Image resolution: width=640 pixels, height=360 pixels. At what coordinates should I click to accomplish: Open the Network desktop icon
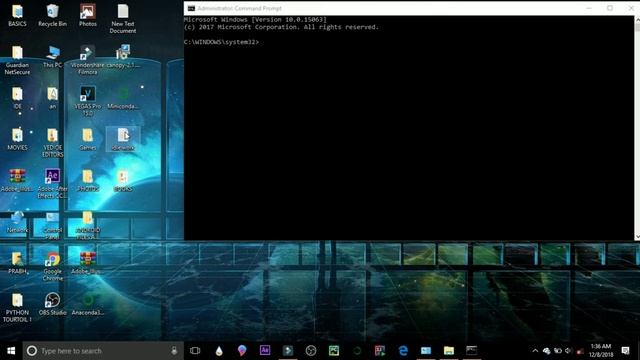tap(17, 222)
